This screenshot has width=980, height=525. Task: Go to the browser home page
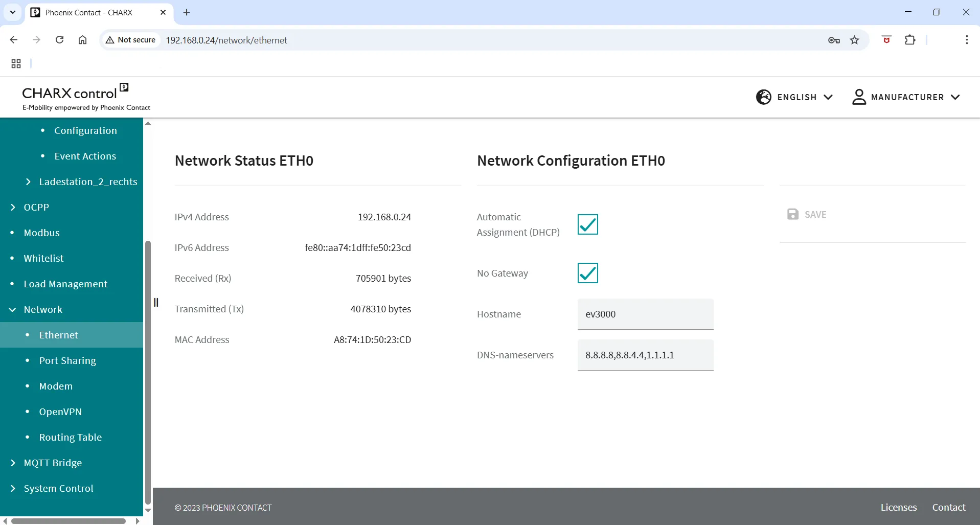pos(82,40)
